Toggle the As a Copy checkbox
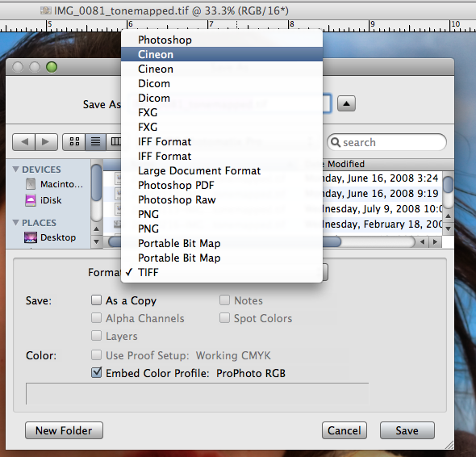476x457 pixels. 96,300
